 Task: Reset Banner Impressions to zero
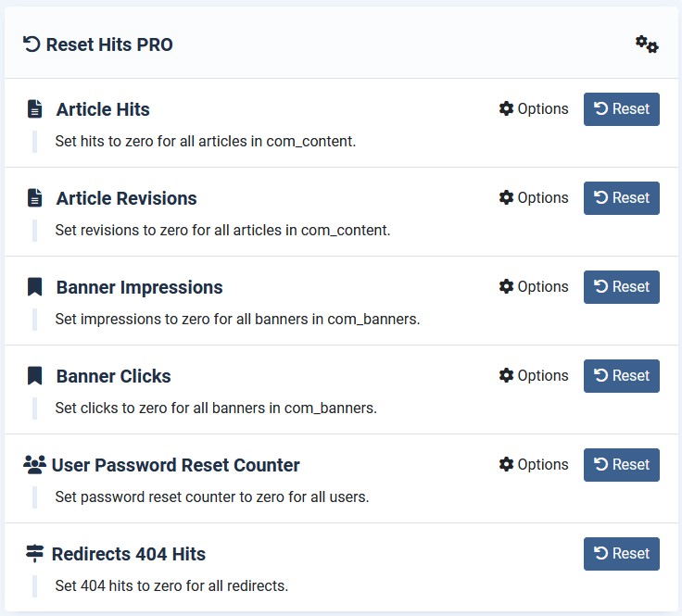(621, 287)
